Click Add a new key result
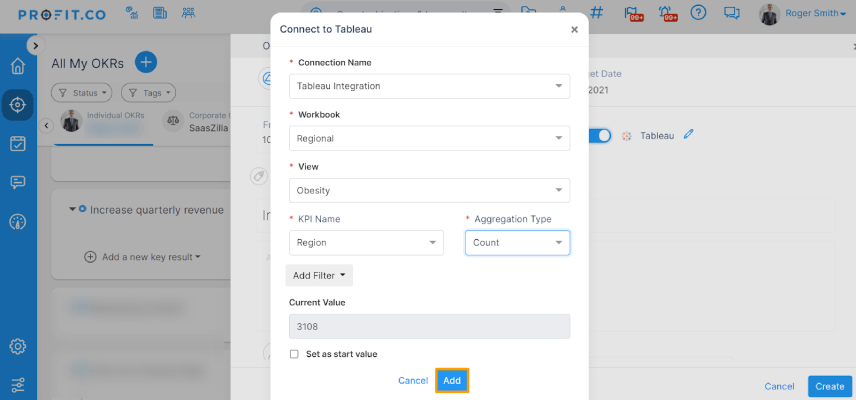Image resolution: width=856 pixels, height=400 pixels. click(x=142, y=256)
